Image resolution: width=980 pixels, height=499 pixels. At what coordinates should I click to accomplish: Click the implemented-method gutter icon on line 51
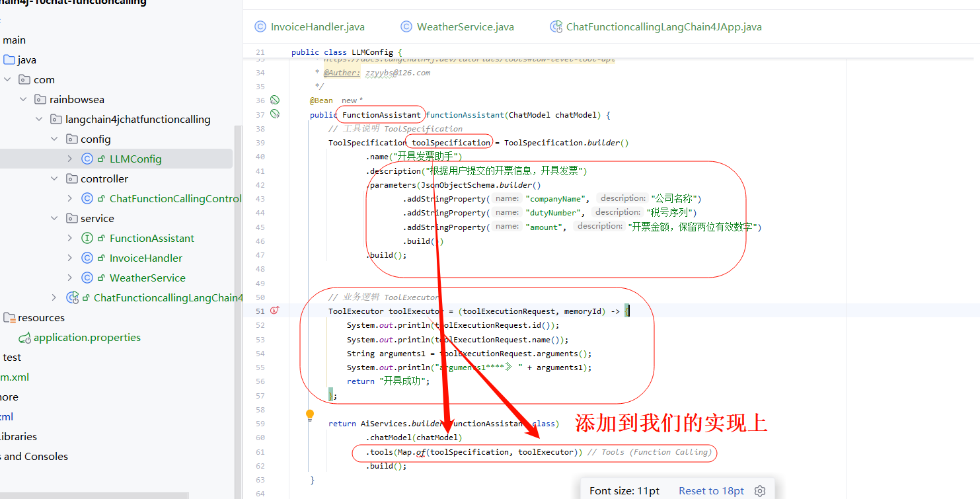point(275,311)
